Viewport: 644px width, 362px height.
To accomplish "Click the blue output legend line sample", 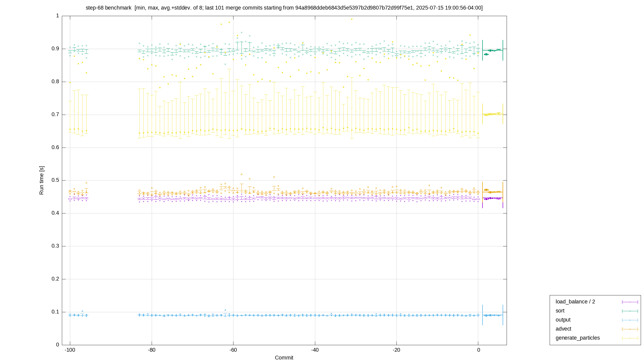I will (x=630, y=320).
